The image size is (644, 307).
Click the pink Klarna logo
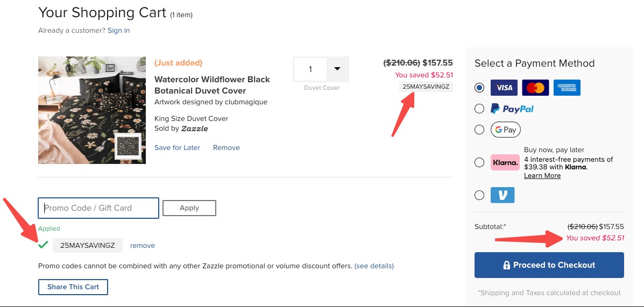pyautogui.click(x=505, y=162)
